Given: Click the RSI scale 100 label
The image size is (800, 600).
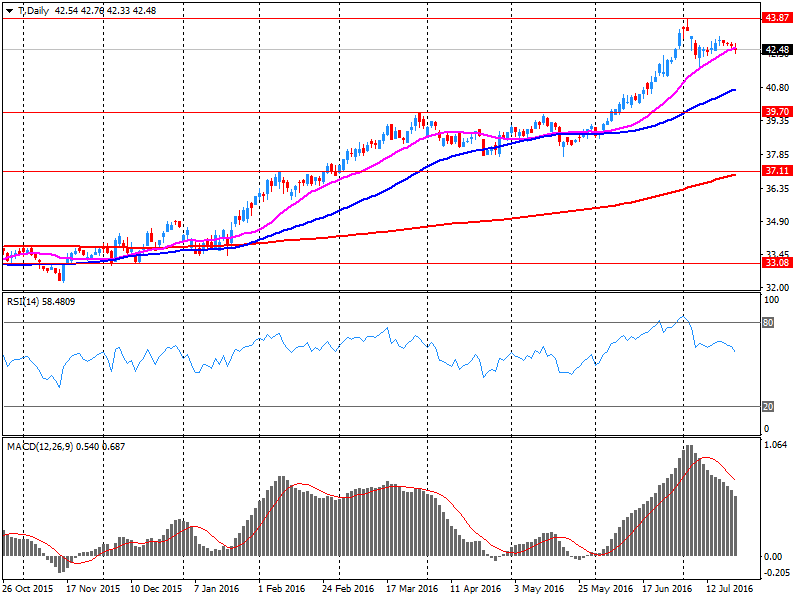Looking at the screenshot, I should 771,300.
